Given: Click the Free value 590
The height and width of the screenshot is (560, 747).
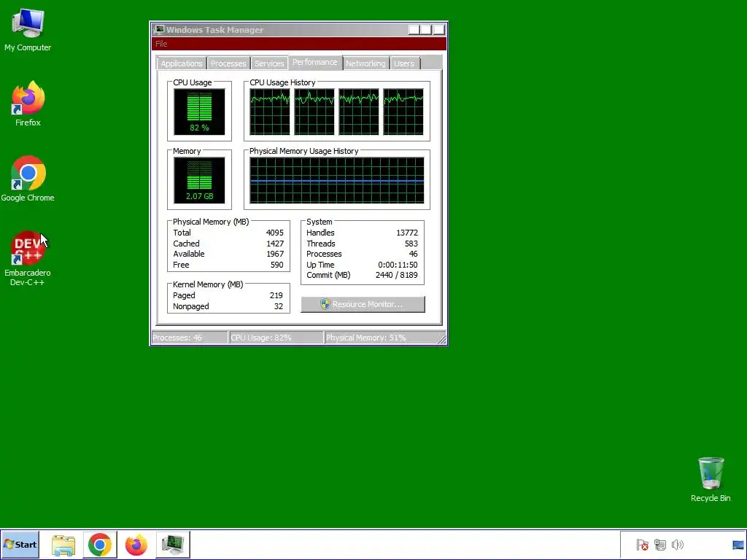Looking at the screenshot, I should (x=276, y=265).
